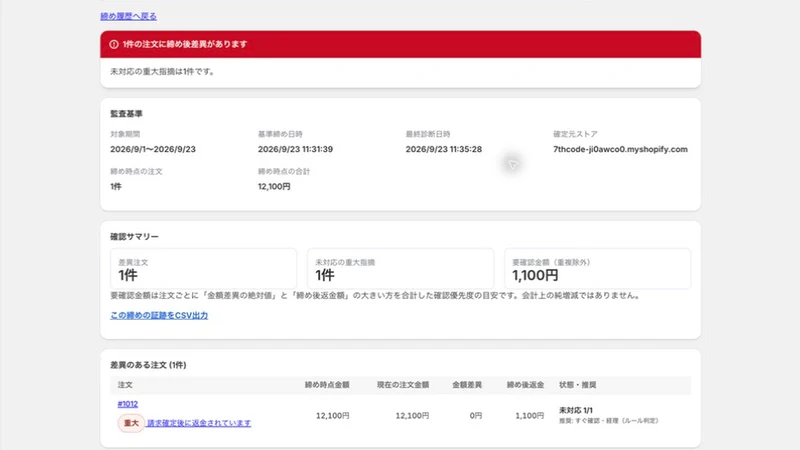Open the 差異注文 summary card
This screenshot has width=800, height=450.
(204, 269)
